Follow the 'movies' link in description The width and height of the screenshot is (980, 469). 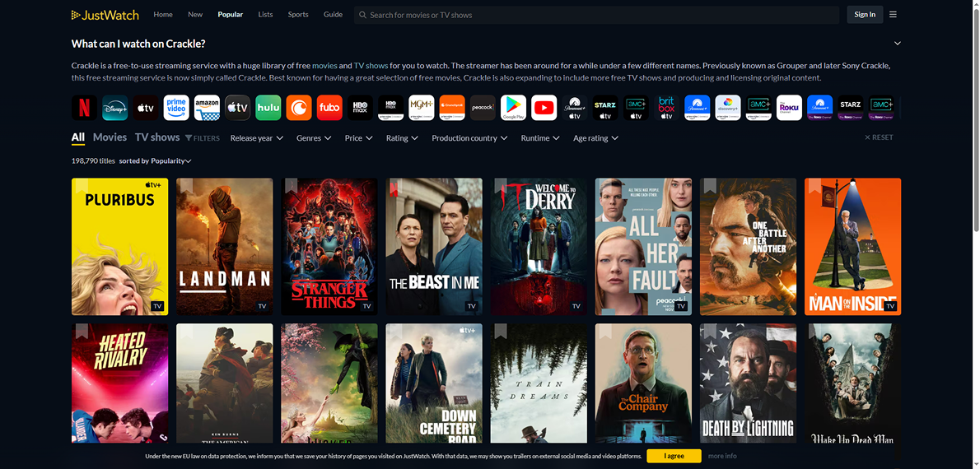(x=324, y=66)
